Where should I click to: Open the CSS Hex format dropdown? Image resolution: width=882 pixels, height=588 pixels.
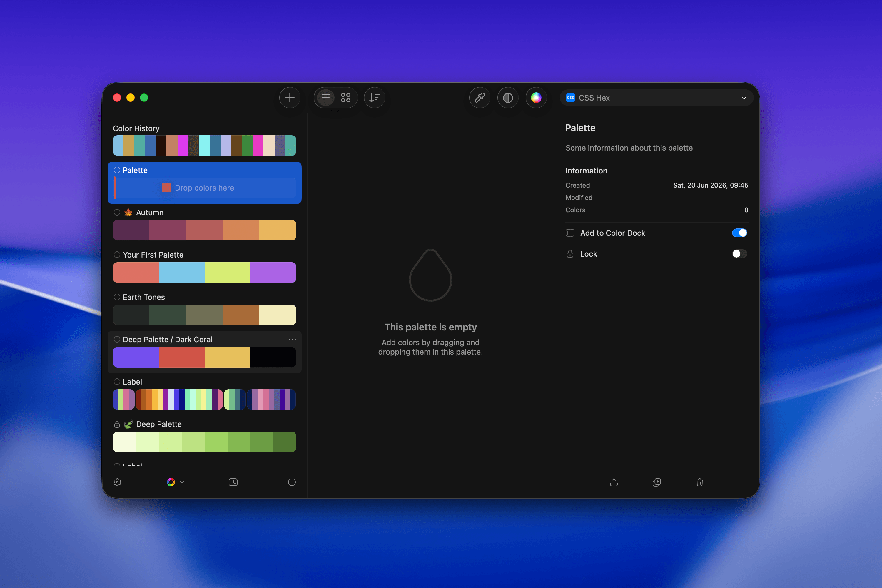click(x=656, y=98)
